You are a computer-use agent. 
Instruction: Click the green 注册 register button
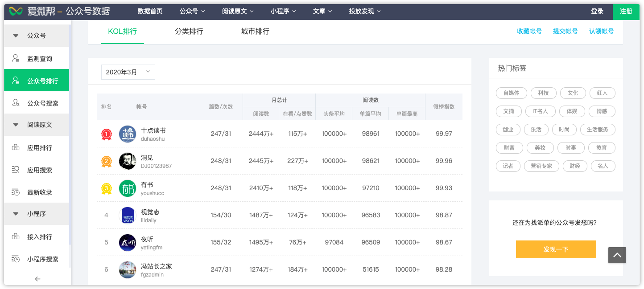[626, 11]
